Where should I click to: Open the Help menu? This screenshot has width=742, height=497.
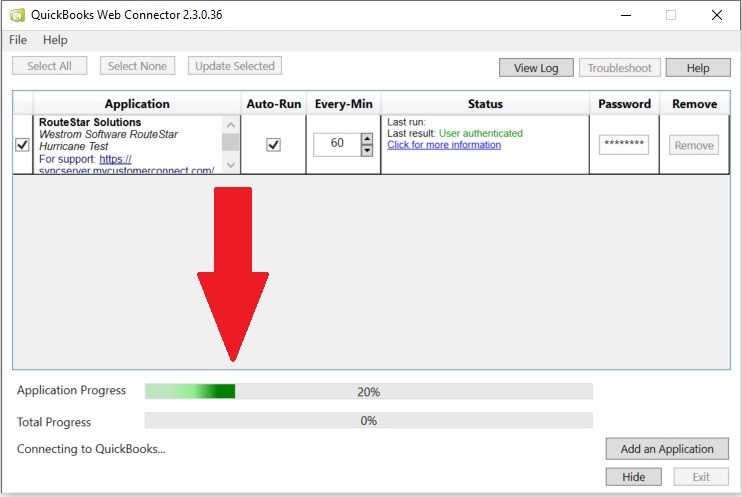coord(55,40)
